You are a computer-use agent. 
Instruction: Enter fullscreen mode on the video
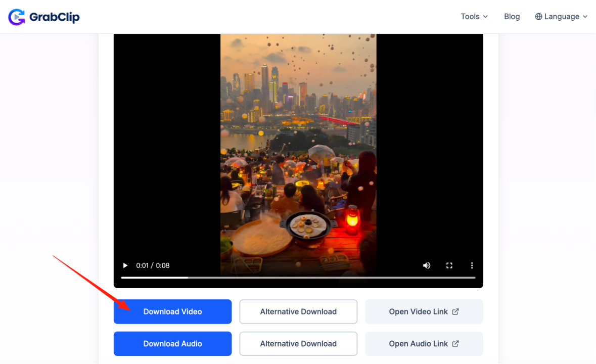(449, 265)
